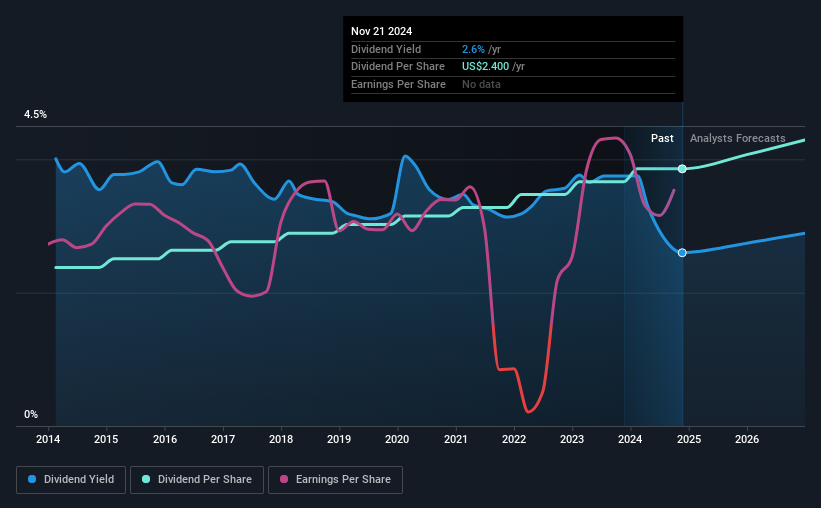Click the 2017 x-axis label
This screenshot has height=508, width=821.
(x=223, y=439)
